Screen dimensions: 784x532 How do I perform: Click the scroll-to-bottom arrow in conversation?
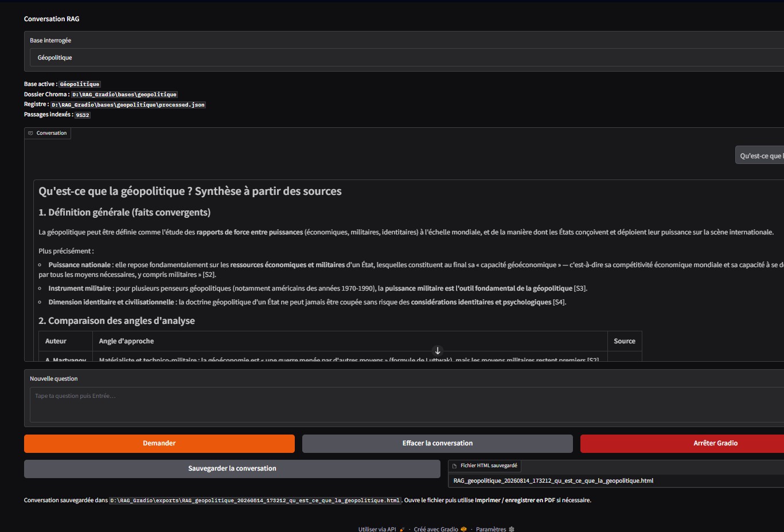coord(438,350)
